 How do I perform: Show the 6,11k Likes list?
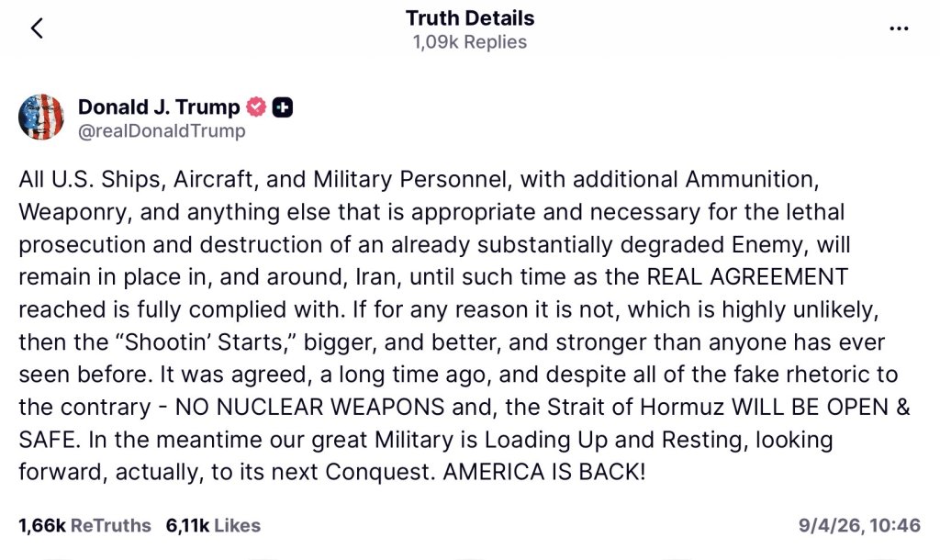213,526
